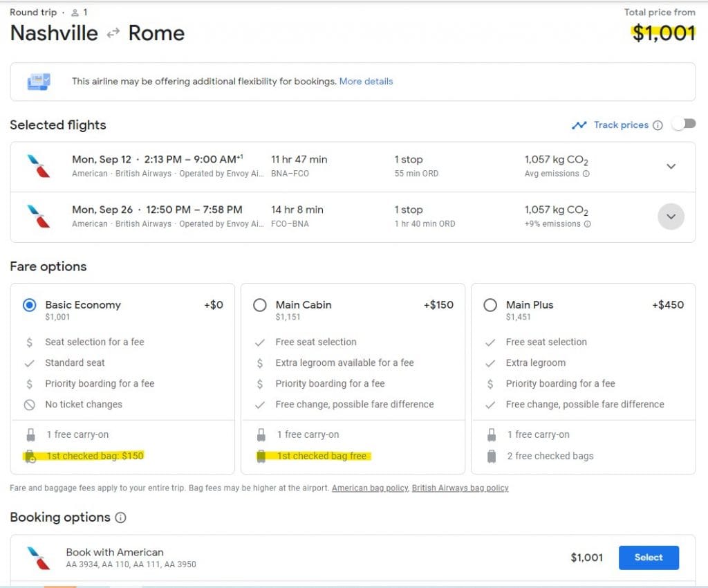Screen dimensions: 708x588
Task: Click the booking flexibility ticket icon
Action: click(39, 82)
